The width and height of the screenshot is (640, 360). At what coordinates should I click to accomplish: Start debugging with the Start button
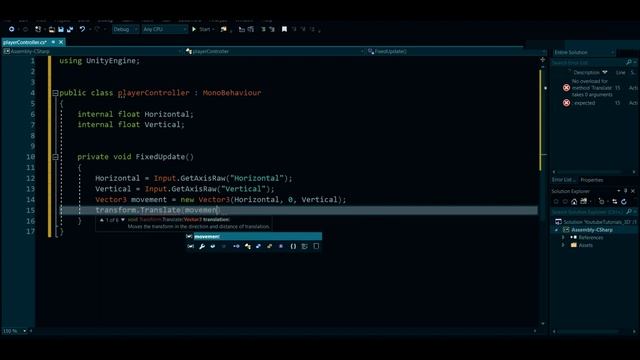click(x=202, y=29)
